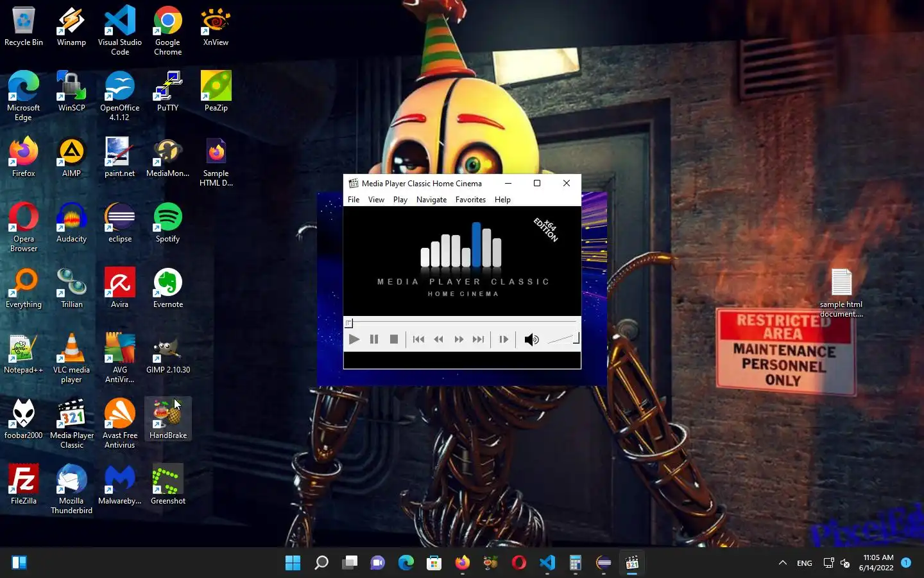Select the foobar2000 desktop icon
The height and width of the screenshot is (578, 924).
click(x=24, y=419)
